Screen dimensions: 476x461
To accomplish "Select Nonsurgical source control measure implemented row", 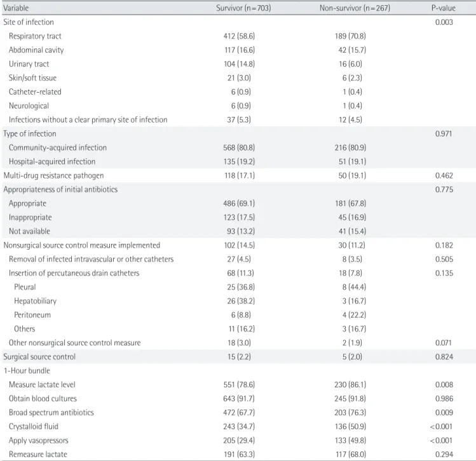I will click(x=238, y=245).
